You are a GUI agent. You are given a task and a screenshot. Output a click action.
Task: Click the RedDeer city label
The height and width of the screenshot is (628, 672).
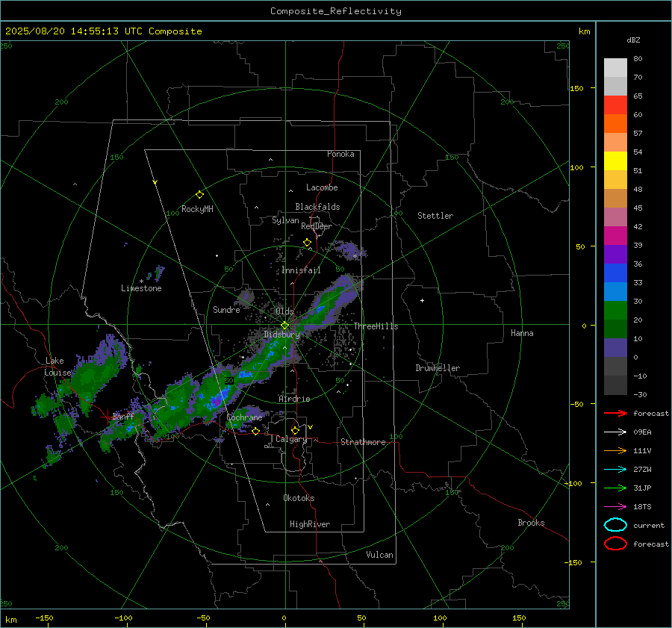click(x=317, y=226)
